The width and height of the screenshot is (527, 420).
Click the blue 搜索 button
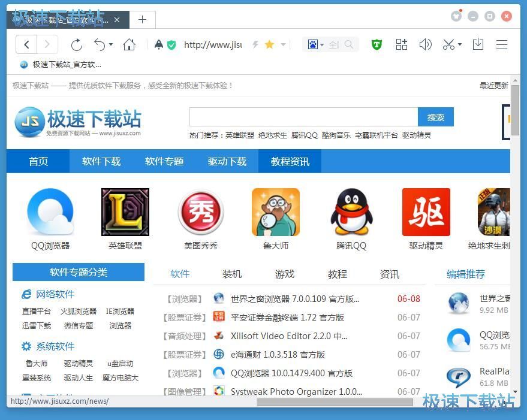click(x=436, y=117)
